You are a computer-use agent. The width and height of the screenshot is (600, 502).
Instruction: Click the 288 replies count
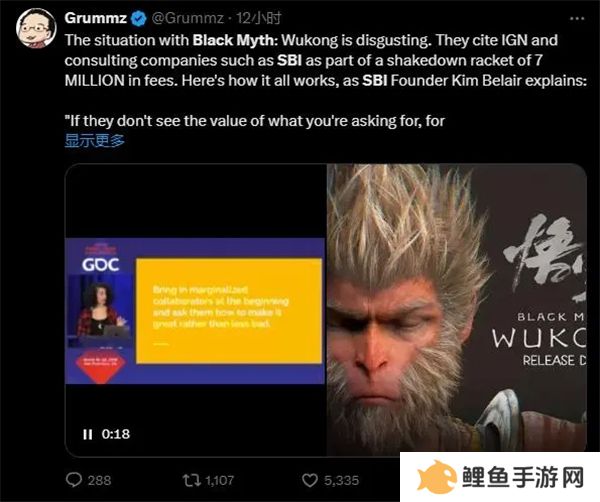click(x=99, y=480)
